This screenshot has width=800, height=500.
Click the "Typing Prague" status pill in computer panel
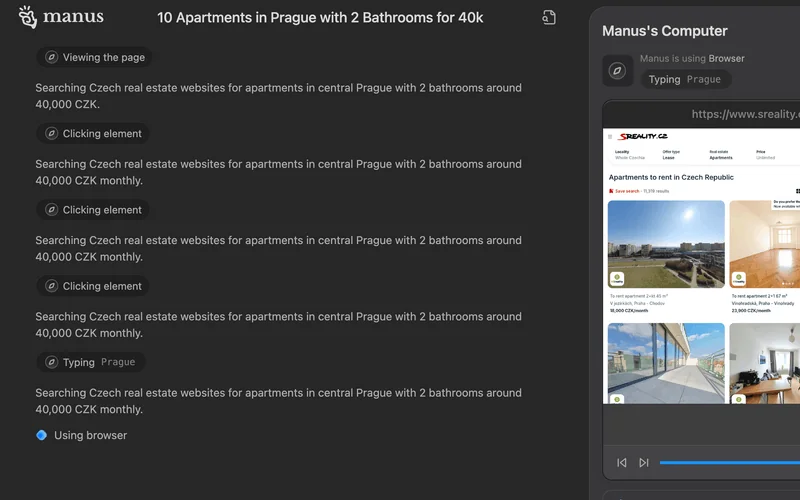(685, 80)
